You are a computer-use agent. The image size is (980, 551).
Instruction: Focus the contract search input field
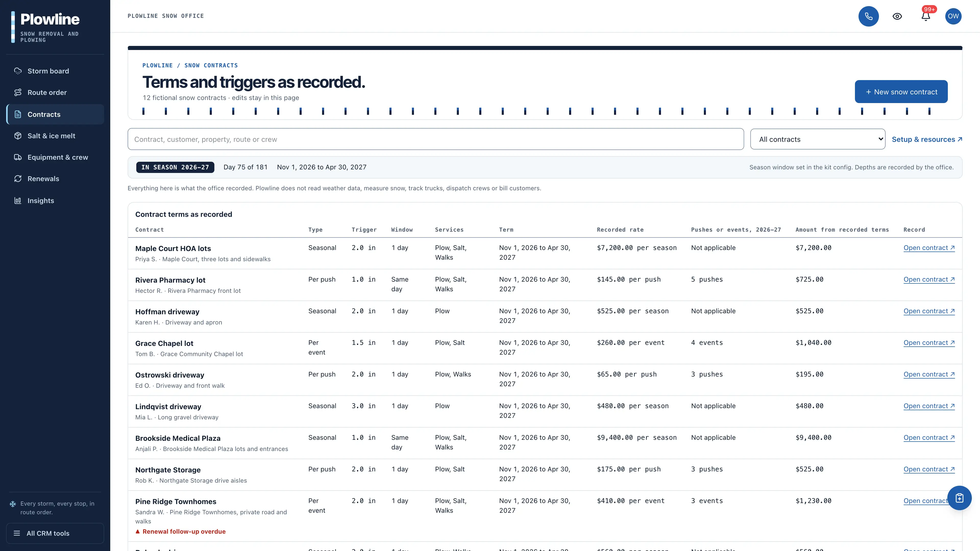436,139
